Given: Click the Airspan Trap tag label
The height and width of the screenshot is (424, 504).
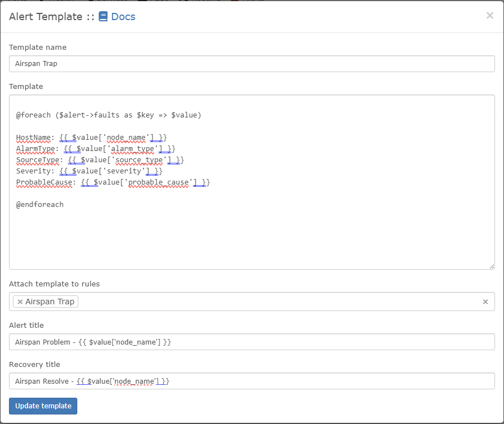Looking at the screenshot, I should (x=50, y=301).
